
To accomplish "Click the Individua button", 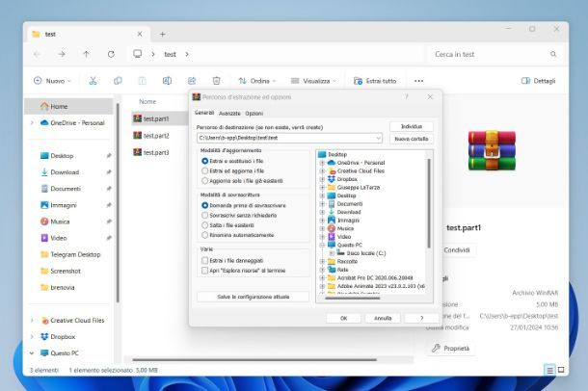I will point(412,126).
